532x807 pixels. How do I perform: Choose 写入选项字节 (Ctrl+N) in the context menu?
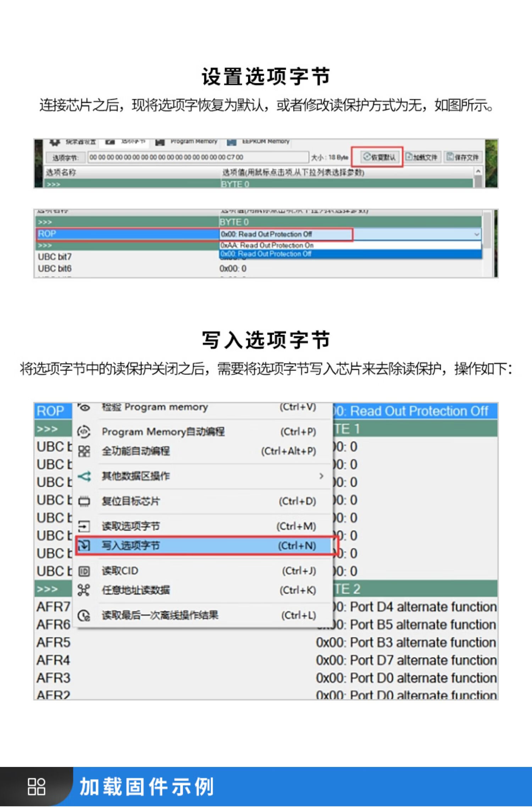[x=204, y=546]
